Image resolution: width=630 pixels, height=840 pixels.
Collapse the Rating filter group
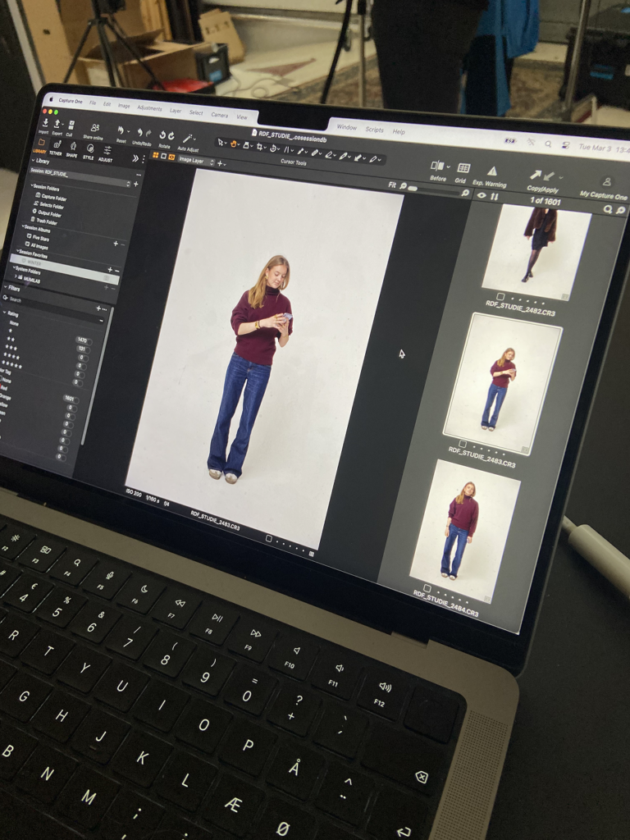click(5, 313)
